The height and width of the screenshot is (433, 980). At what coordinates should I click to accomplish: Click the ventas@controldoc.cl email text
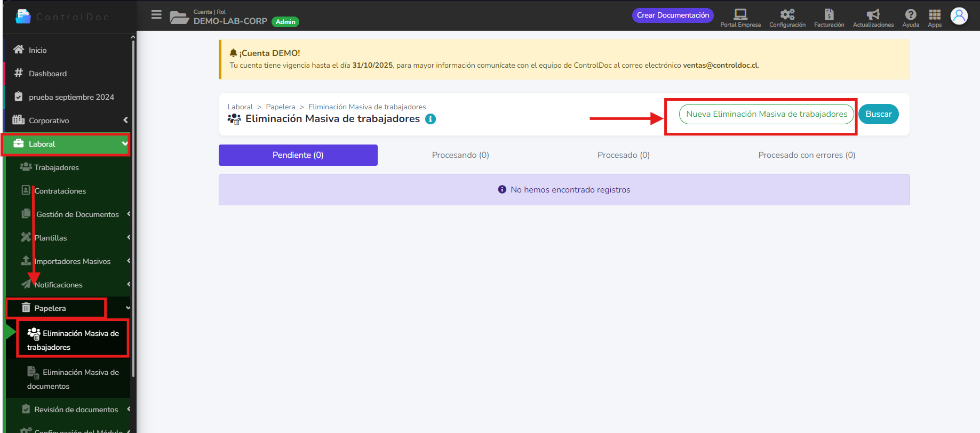(x=720, y=65)
